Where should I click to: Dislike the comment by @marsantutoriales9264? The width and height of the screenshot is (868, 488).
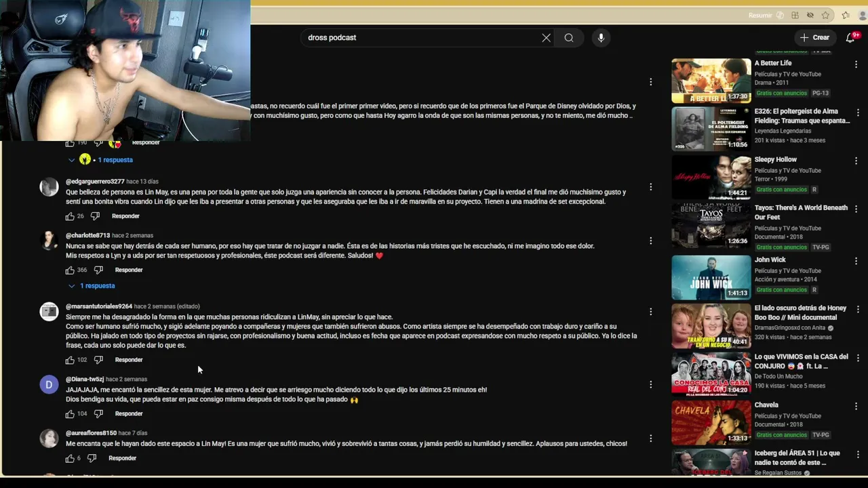[x=98, y=360]
